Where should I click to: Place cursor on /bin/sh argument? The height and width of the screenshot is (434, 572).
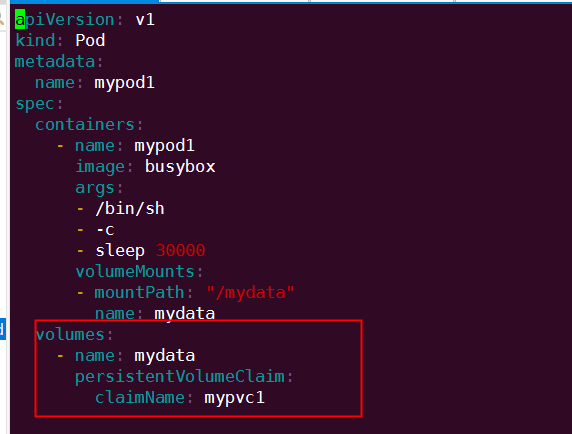click(x=130, y=209)
